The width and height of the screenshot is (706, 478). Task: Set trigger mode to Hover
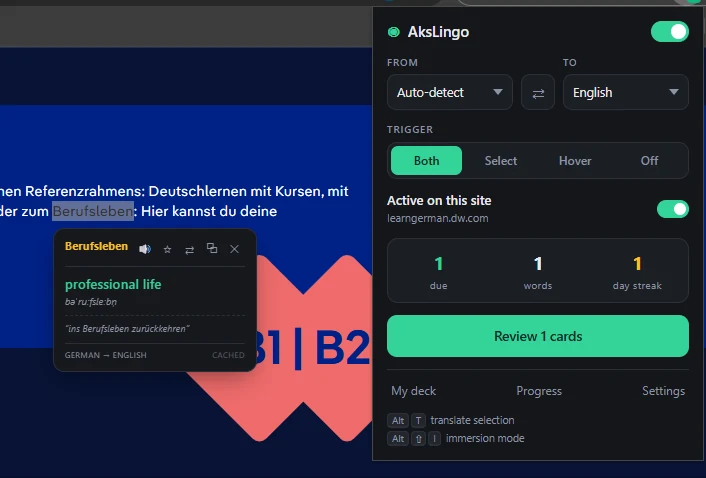click(575, 161)
